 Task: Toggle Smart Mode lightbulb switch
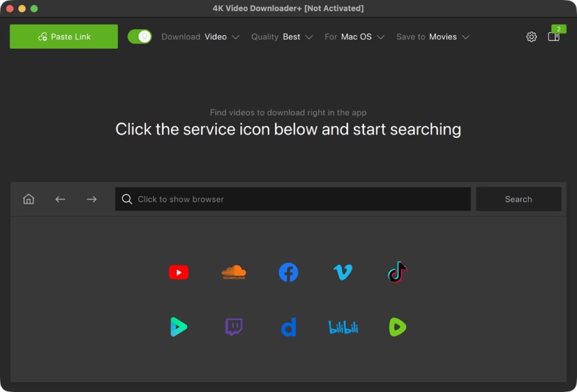pos(140,37)
